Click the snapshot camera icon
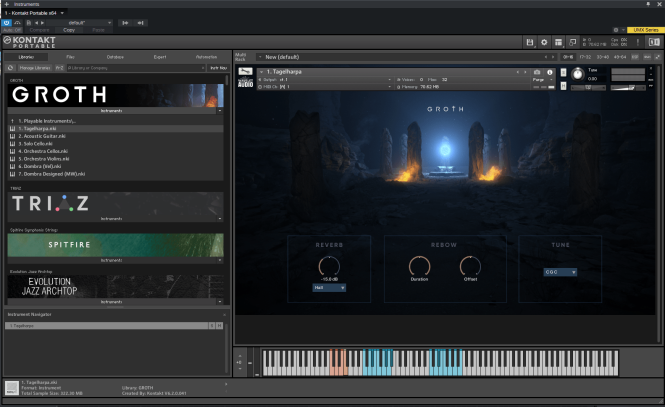This screenshot has height=407, width=665. pos(537,72)
